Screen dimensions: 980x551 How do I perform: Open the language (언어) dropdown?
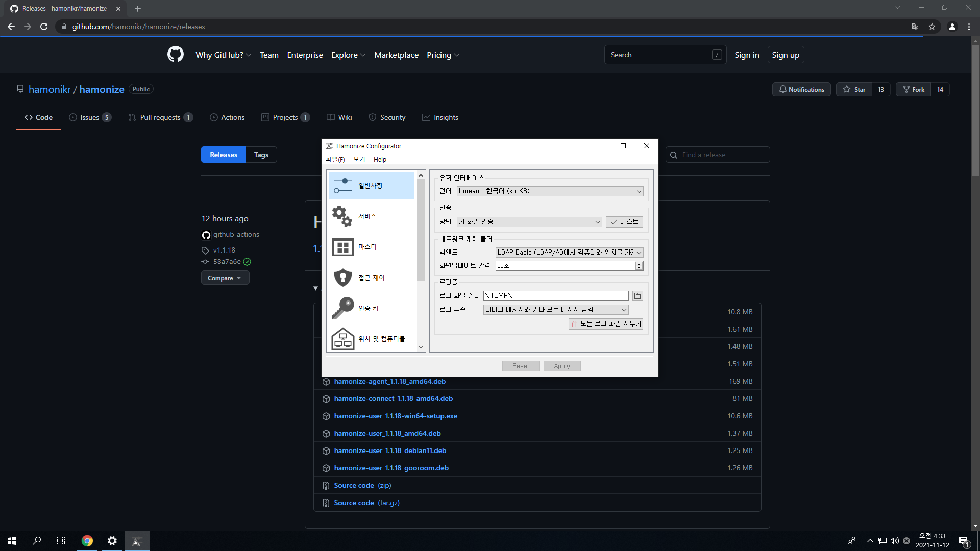550,191
